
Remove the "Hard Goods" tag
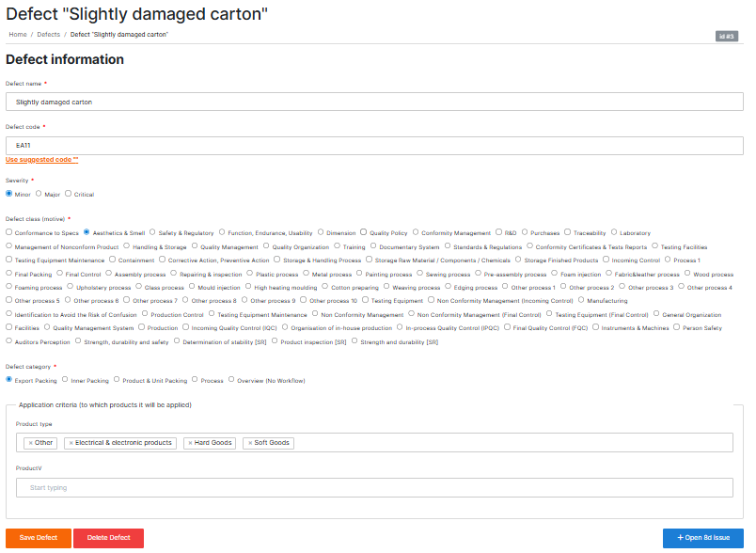click(190, 443)
